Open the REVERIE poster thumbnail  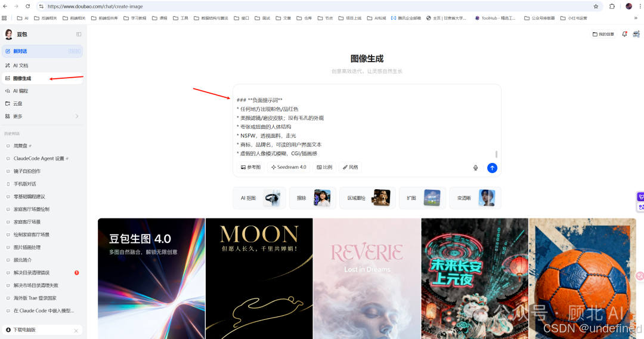(x=367, y=279)
